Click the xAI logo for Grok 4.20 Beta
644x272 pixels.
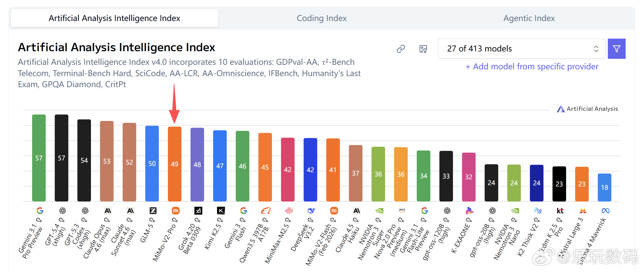point(198,211)
